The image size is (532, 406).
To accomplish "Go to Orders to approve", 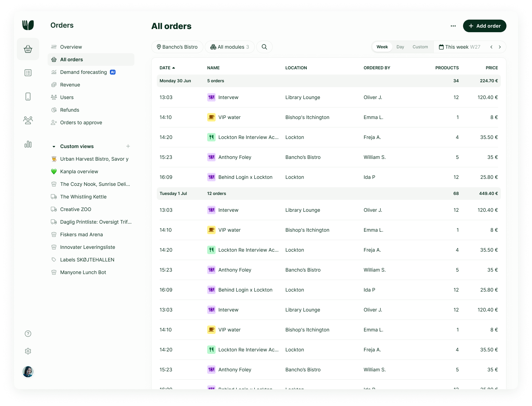I will (81, 122).
